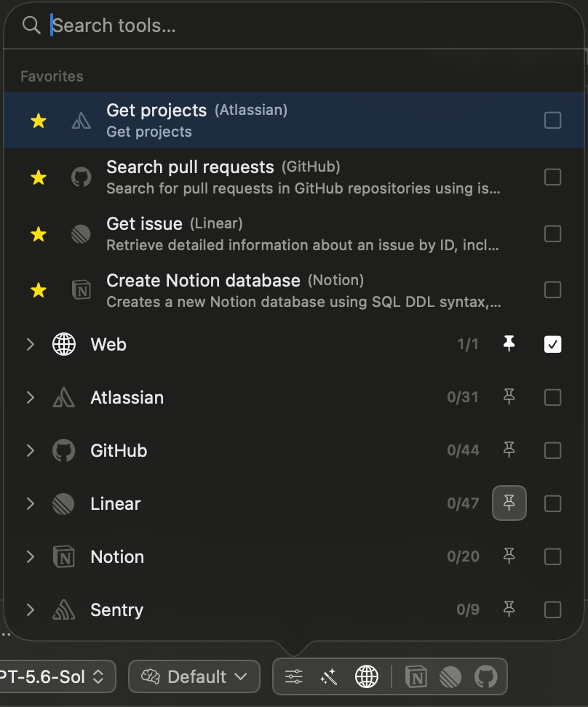Click the Atlassian group label

127,398
